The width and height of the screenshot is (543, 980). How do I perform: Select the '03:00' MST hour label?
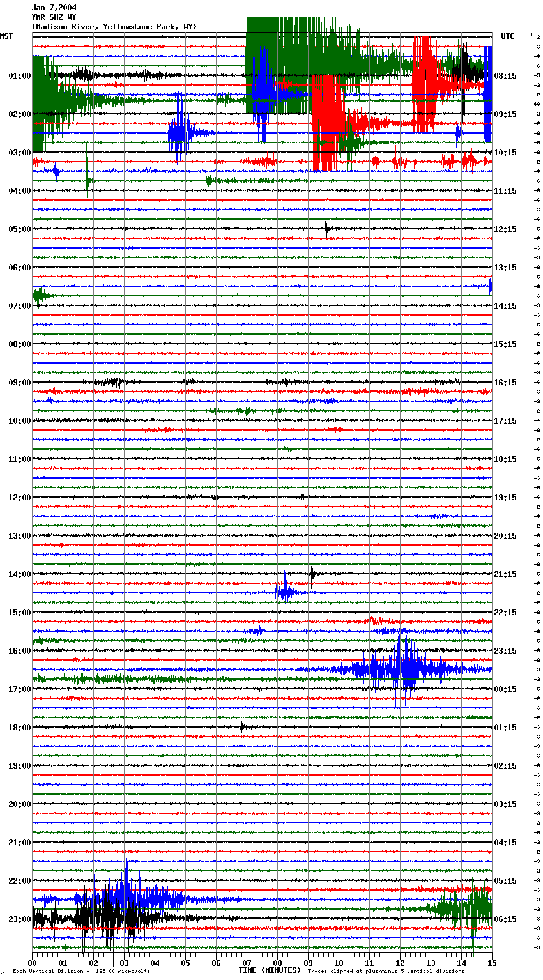coord(20,153)
